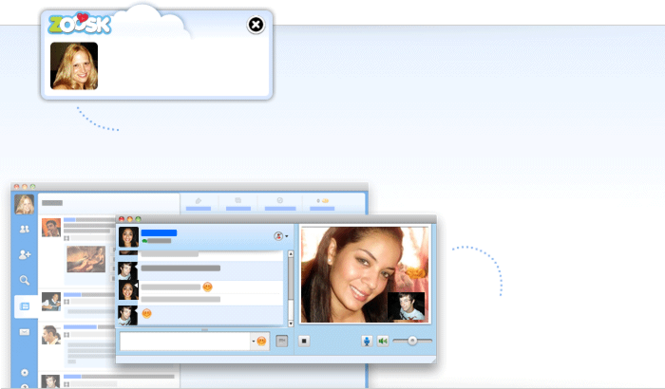The image size is (665, 389).
Task: Click the man's avatar in last chat message
Action: click(128, 316)
